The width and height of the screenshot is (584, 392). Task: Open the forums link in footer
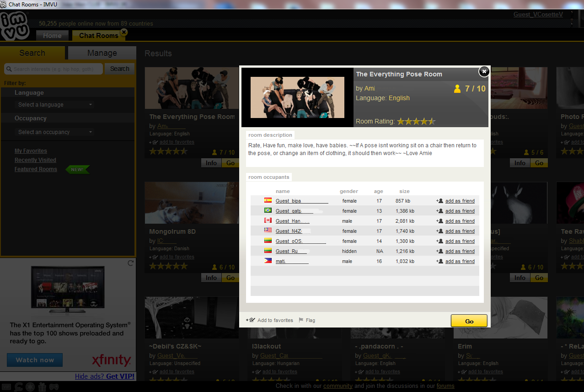[445, 386]
